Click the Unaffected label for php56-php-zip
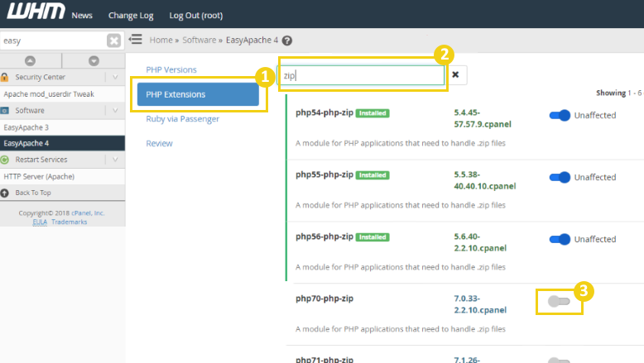The image size is (644, 363). point(594,239)
